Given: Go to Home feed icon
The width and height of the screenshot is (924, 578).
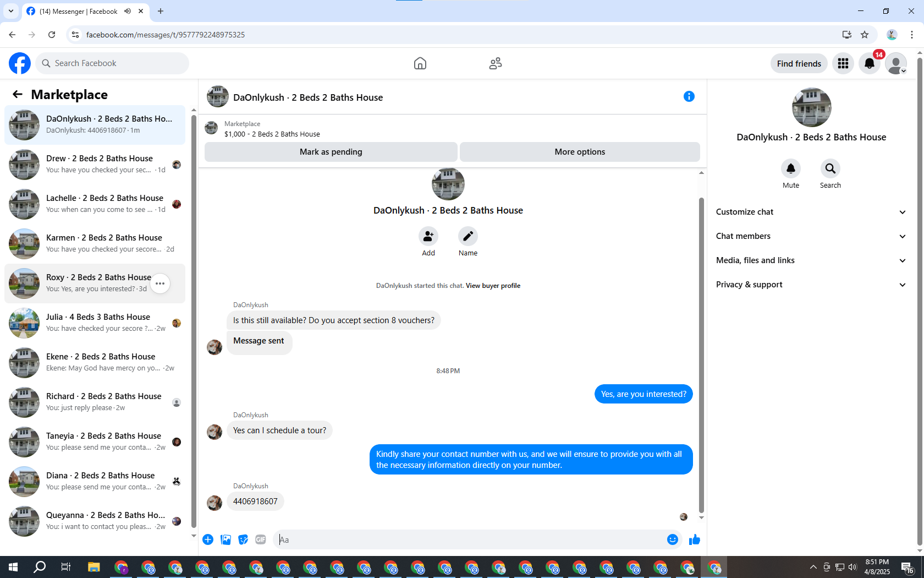Looking at the screenshot, I should [x=420, y=63].
